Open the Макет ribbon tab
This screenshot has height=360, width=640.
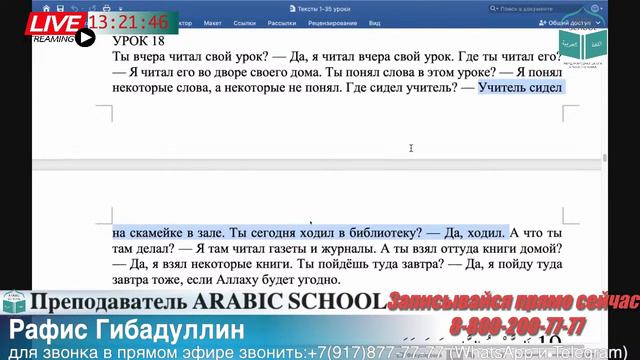[x=212, y=23]
